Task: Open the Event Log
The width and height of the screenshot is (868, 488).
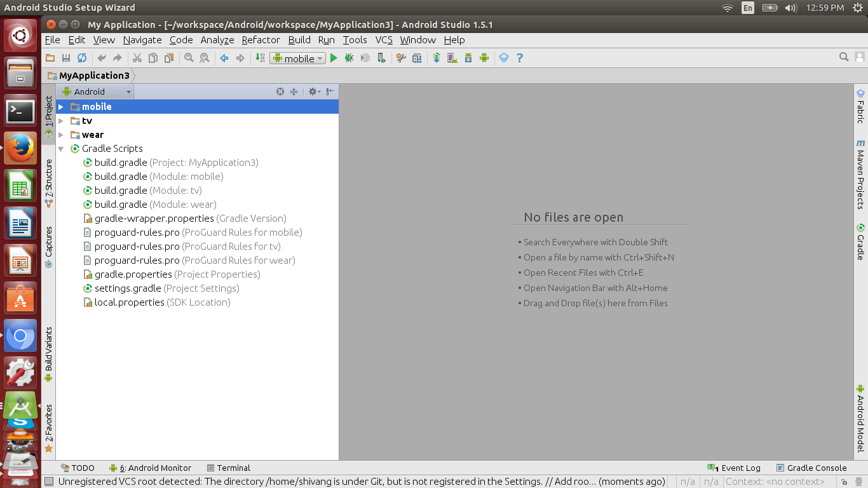Action: pyautogui.click(x=734, y=468)
